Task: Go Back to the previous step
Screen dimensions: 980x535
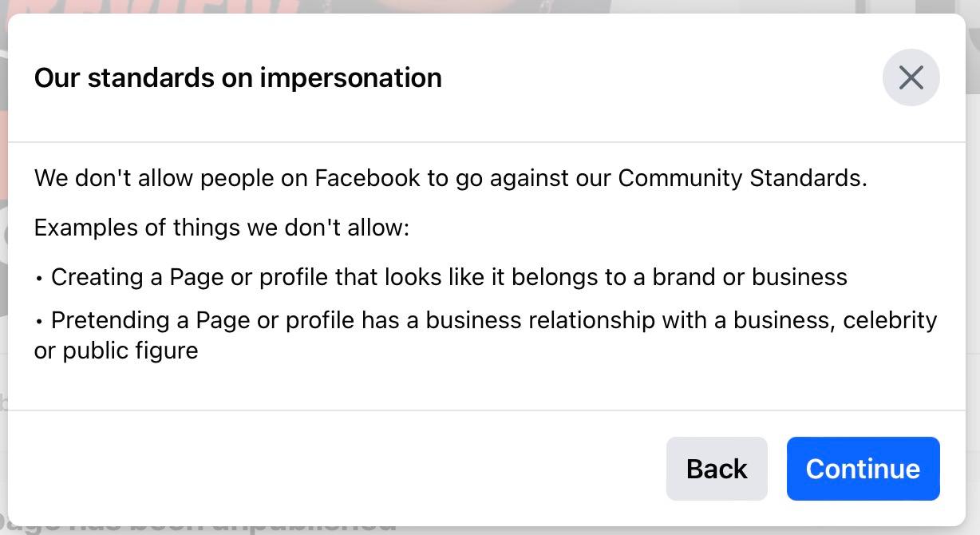Action: click(717, 469)
